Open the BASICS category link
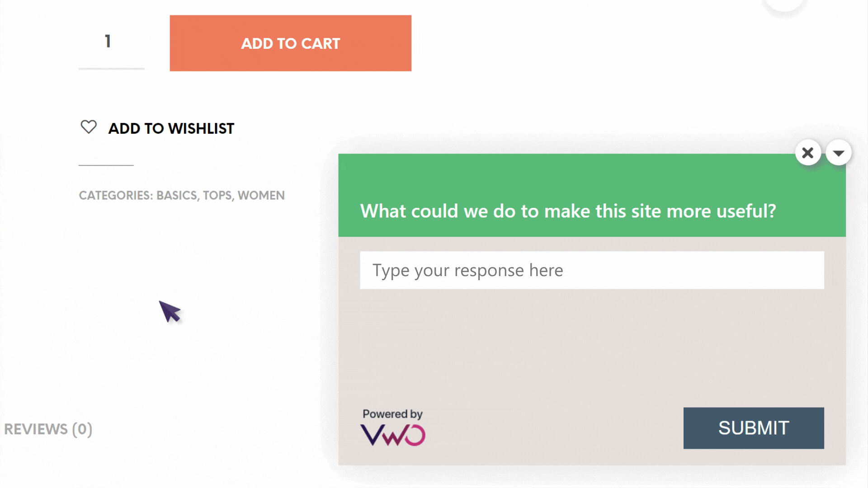 click(177, 195)
